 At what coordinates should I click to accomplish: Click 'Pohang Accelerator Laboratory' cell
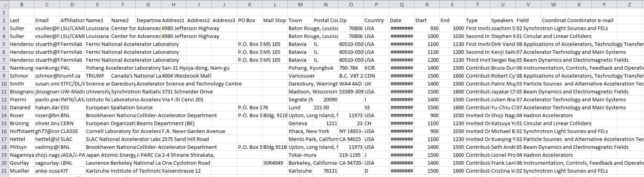click(x=123, y=68)
